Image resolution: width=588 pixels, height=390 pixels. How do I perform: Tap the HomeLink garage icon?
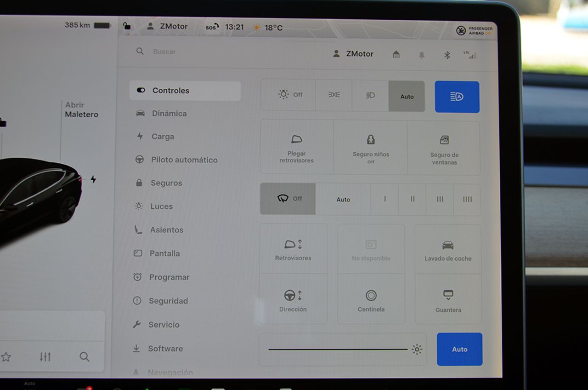coord(396,55)
